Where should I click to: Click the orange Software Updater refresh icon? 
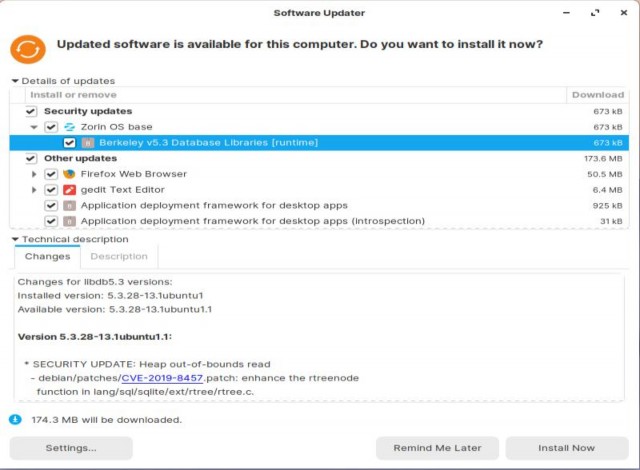click(28, 49)
